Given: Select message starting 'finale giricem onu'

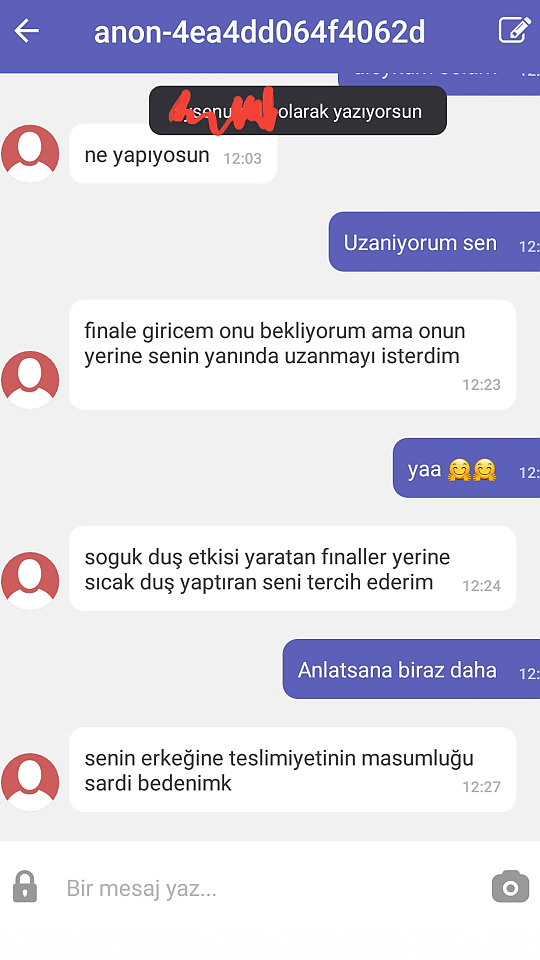Looking at the screenshot, I should coord(293,354).
